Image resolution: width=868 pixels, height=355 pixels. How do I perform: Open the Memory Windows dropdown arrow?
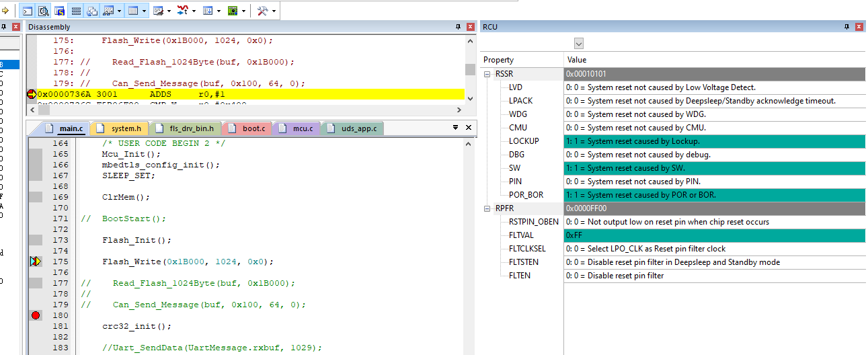(144, 11)
